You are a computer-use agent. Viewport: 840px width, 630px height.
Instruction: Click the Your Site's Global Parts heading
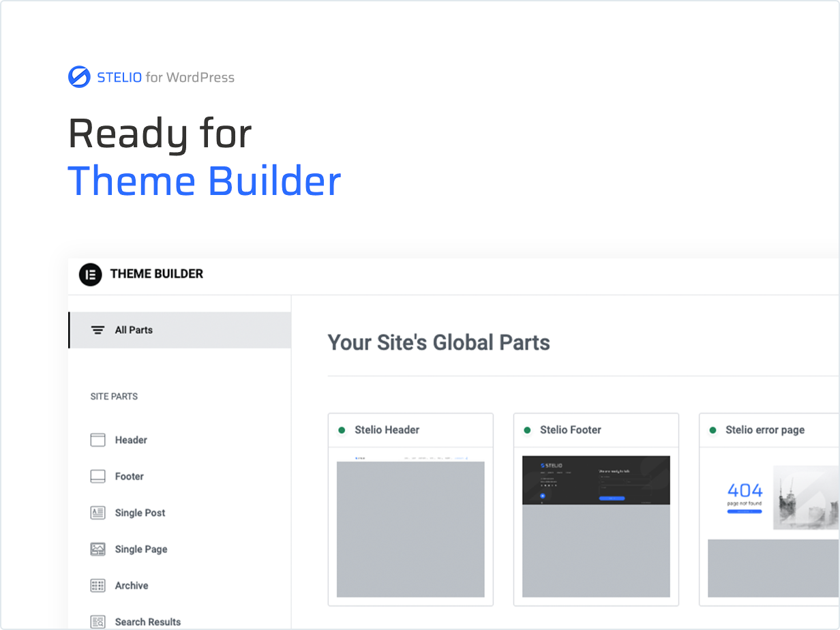pyautogui.click(x=439, y=342)
